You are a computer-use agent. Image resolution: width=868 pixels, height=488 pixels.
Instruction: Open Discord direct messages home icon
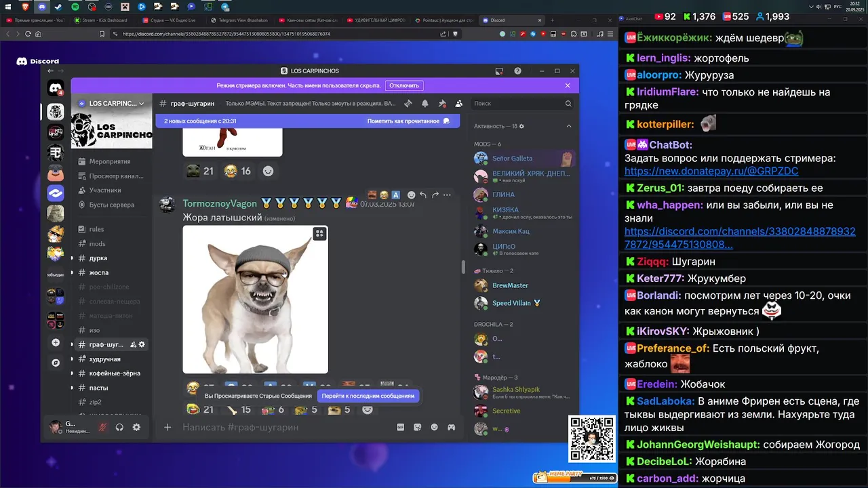(56, 88)
